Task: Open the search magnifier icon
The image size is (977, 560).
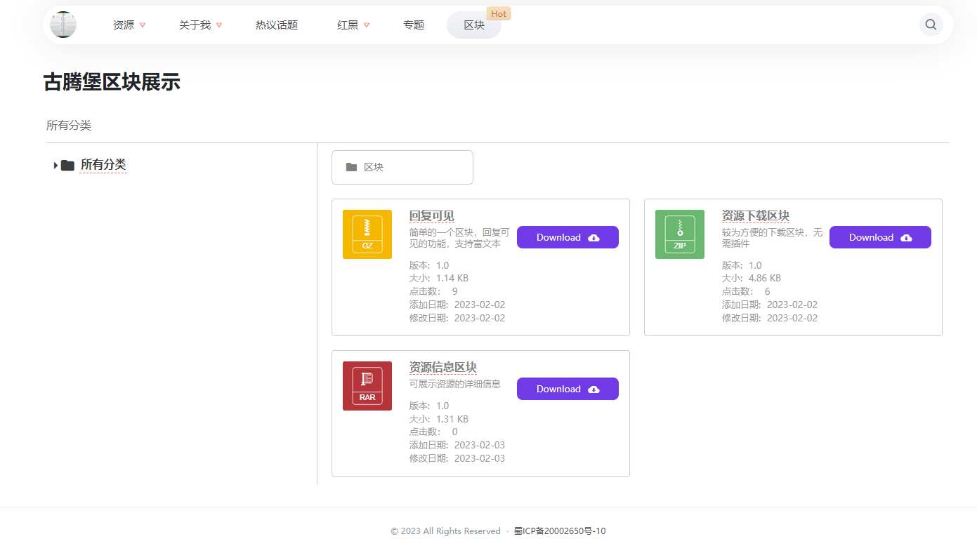Action: click(x=931, y=25)
